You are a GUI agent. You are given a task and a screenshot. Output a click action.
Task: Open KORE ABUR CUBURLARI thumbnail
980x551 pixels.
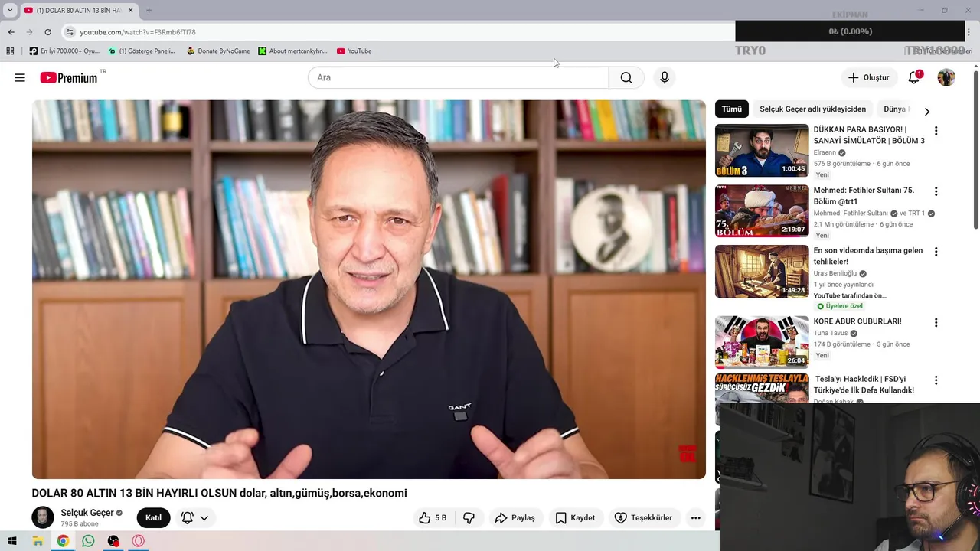(x=762, y=342)
